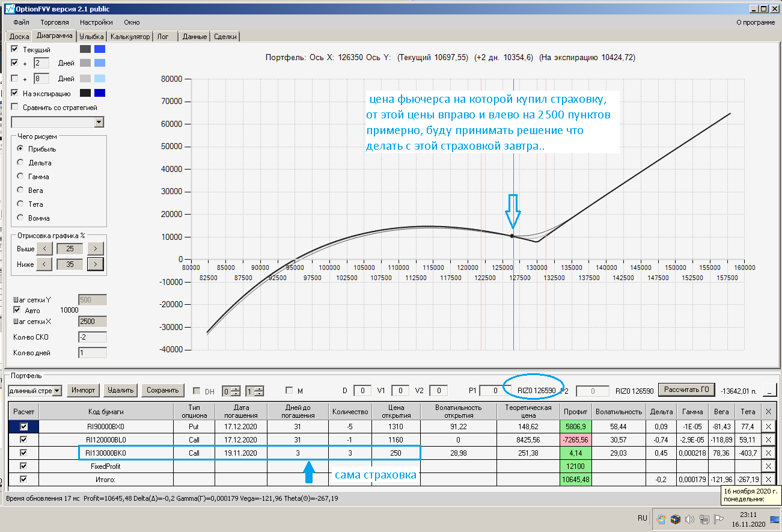
Task: Click the Show Desktop icon beside the clock
Action: pos(775,519)
